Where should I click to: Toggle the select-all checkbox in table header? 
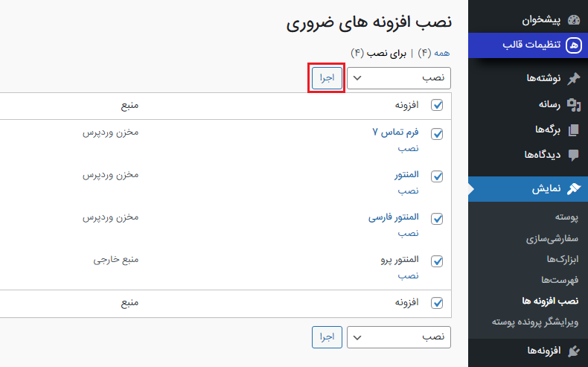tap(438, 106)
